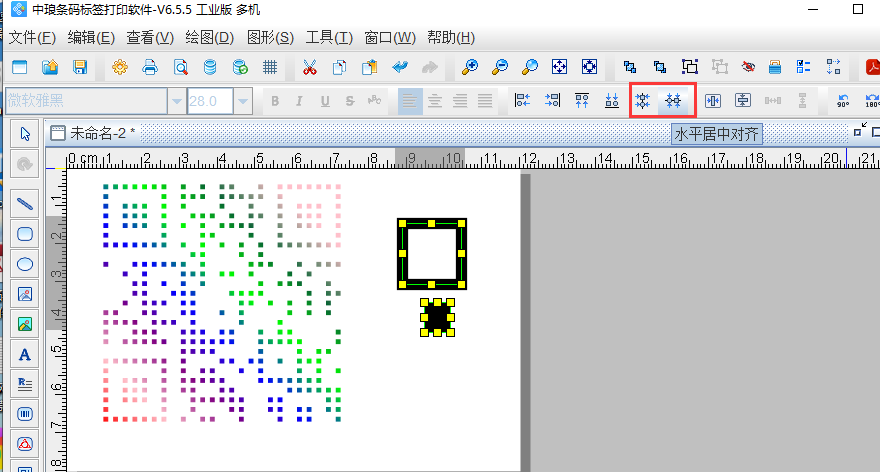Expand the font name dropdown

pyautogui.click(x=177, y=101)
